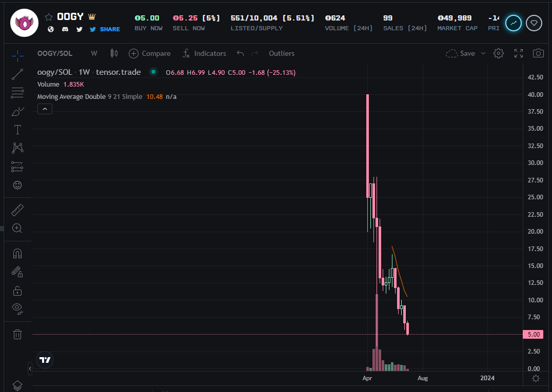Undo the last chart action
The height and width of the screenshot is (392, 552).
pyautogui.click(x=241, y=53)
